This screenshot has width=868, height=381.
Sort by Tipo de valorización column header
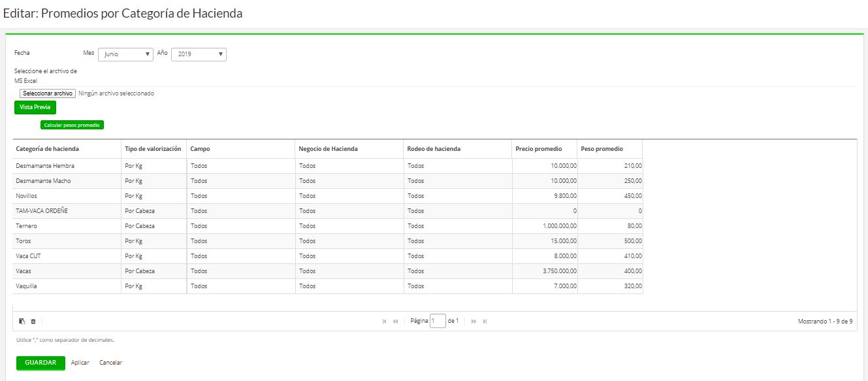pyautogui.click(x=153, y=149)
